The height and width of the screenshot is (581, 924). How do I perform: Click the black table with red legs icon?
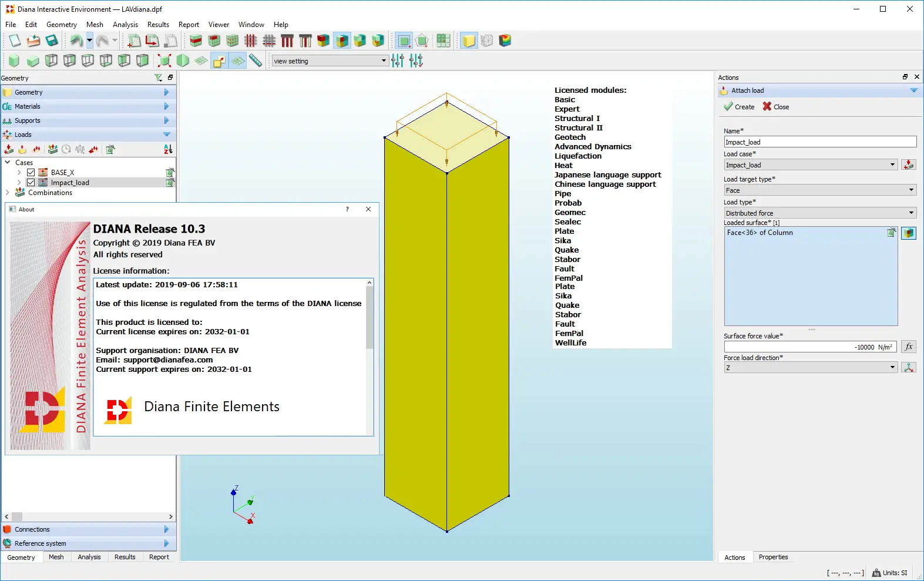pos(287,41)
